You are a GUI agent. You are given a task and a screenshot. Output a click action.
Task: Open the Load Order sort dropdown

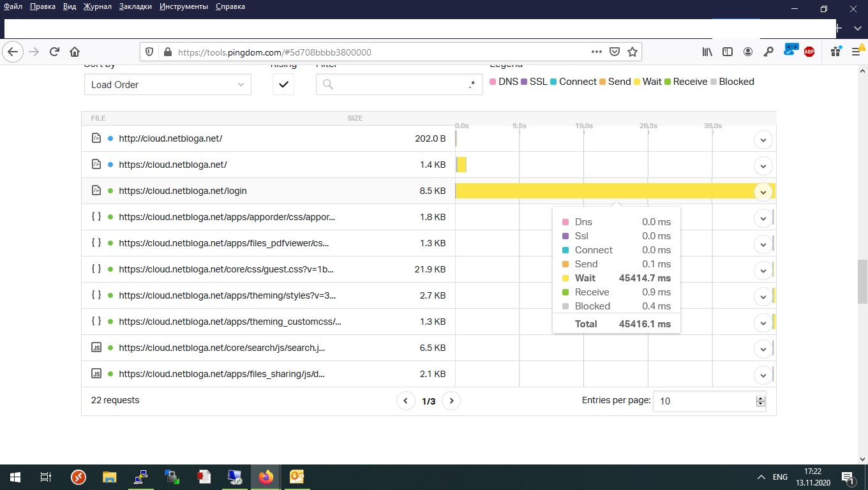[167, 84]
